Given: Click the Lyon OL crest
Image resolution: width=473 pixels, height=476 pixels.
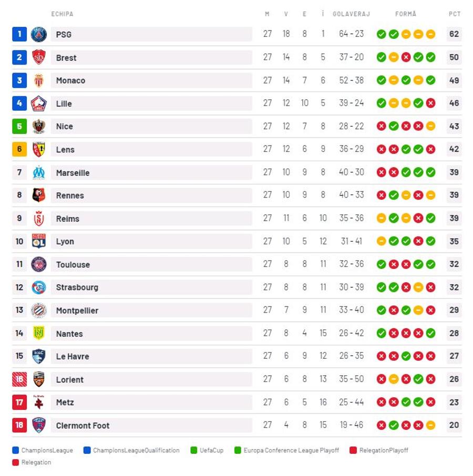Looking at the screenshot, I should (39, 241).
